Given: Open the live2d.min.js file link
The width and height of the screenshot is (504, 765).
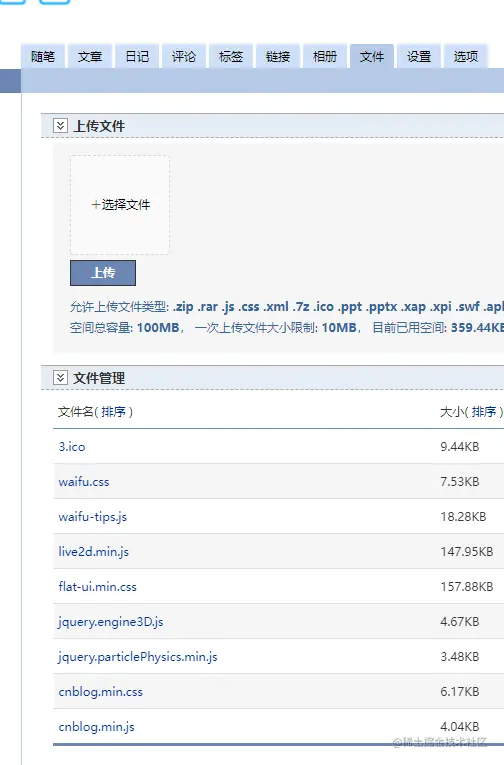Looking at the screenshot, I should [94, 552].
